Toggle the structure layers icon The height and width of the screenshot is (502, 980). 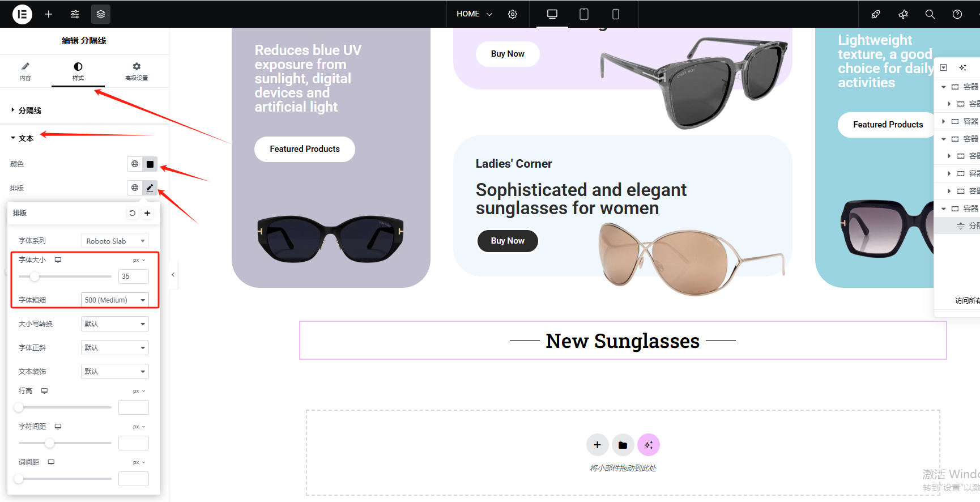pyautogui.click(x=101, y=14)
